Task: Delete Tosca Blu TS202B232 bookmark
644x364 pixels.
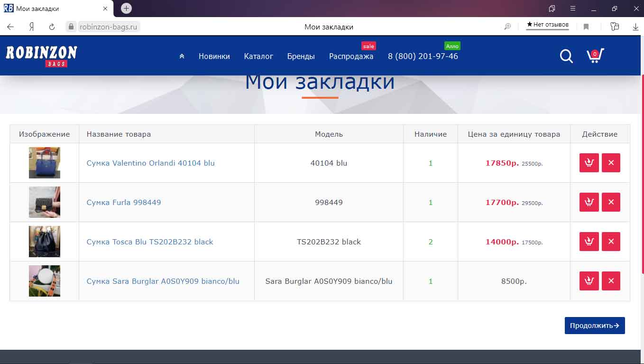Action: [611, 242]
